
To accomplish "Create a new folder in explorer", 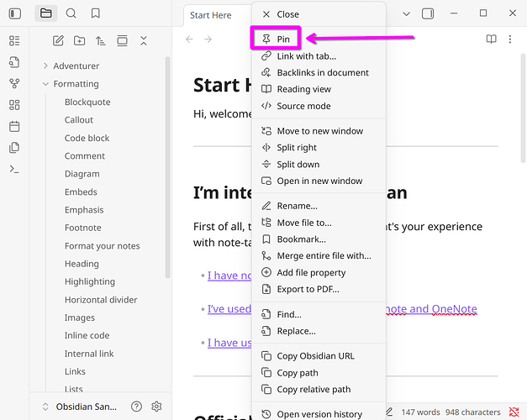I will point(79,40).
